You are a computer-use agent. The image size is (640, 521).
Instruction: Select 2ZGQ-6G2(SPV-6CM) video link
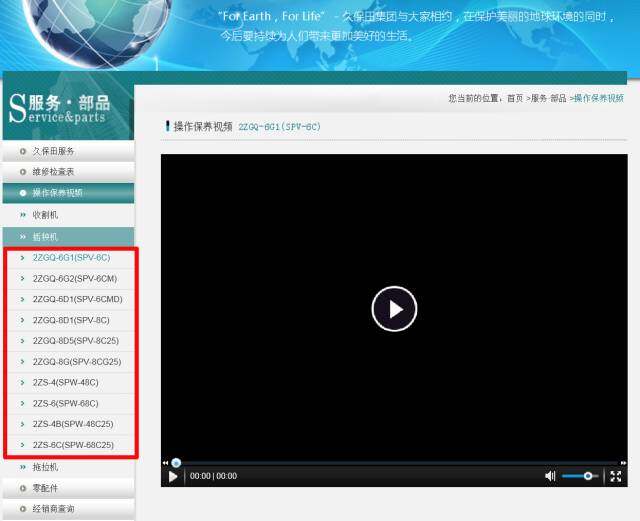[75, 278]
